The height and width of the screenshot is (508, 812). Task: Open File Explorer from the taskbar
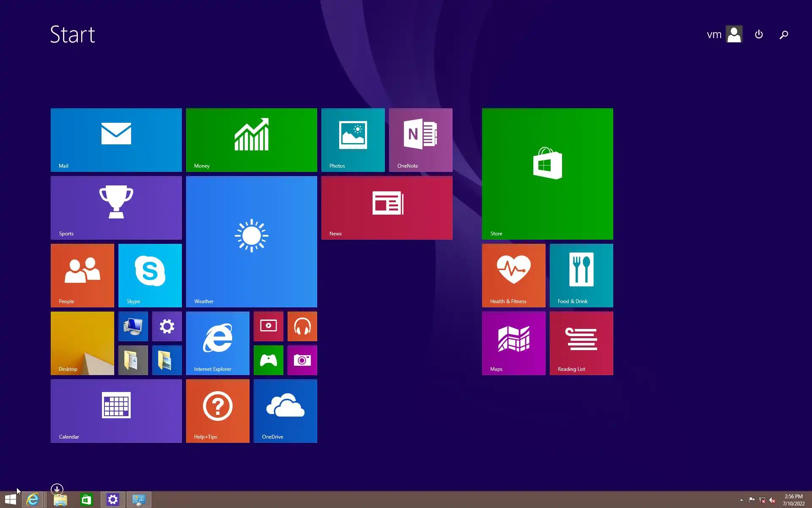(x=60, y=500)
